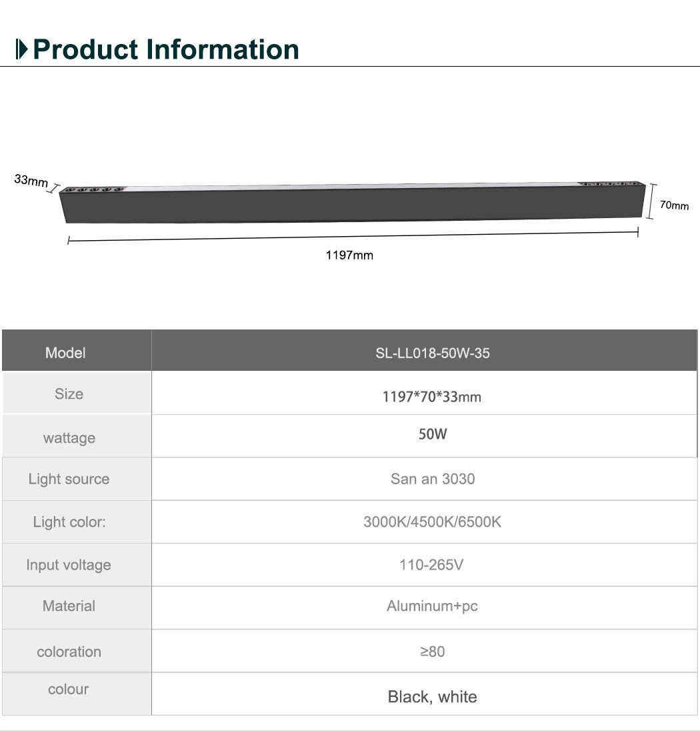
Task: Select the 50W wattage value
Action: 433,434
